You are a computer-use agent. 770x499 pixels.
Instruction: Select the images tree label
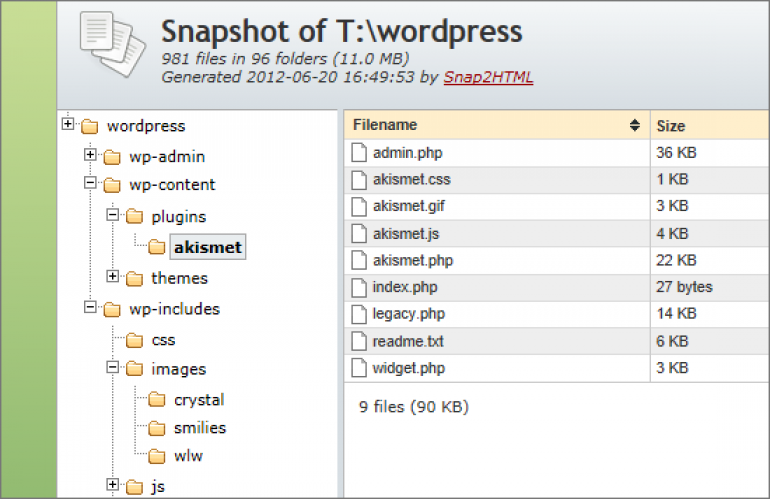pos(179,369)
